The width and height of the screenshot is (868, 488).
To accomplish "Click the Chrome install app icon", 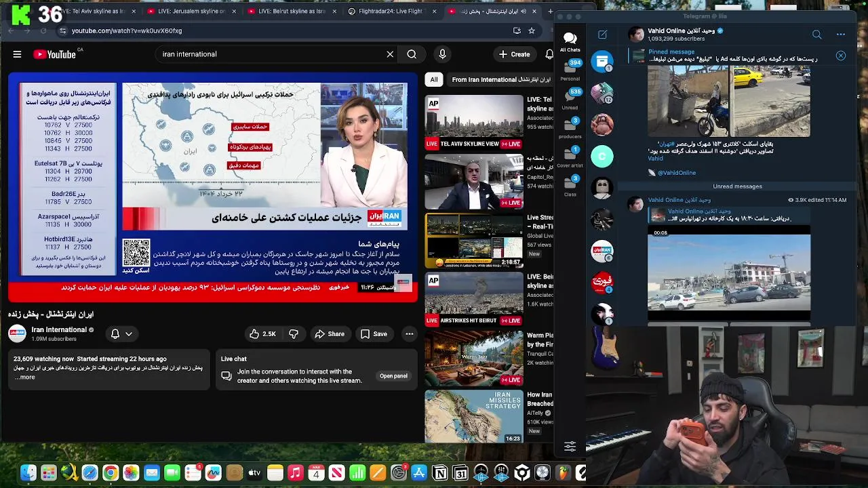I will [x=517, y=30].
